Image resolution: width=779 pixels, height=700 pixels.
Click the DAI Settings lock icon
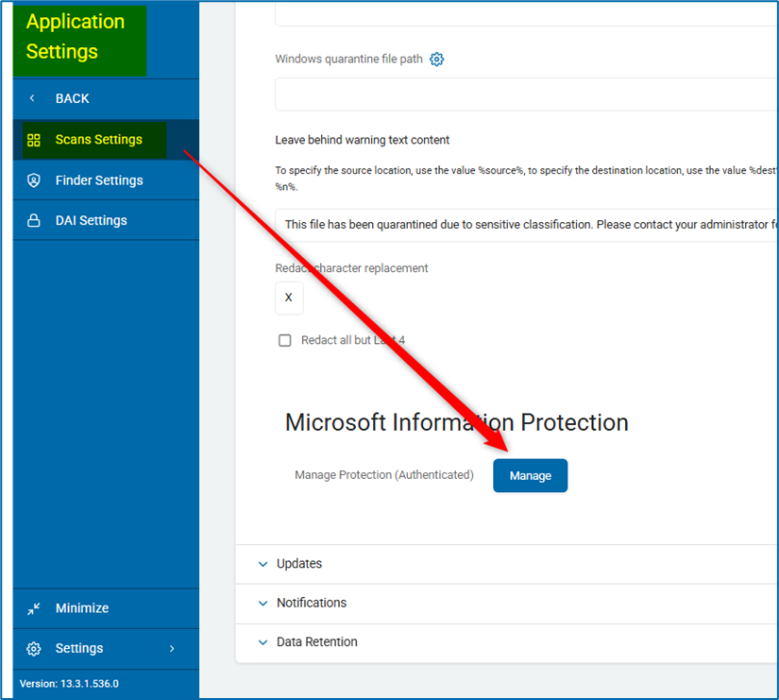33,220
